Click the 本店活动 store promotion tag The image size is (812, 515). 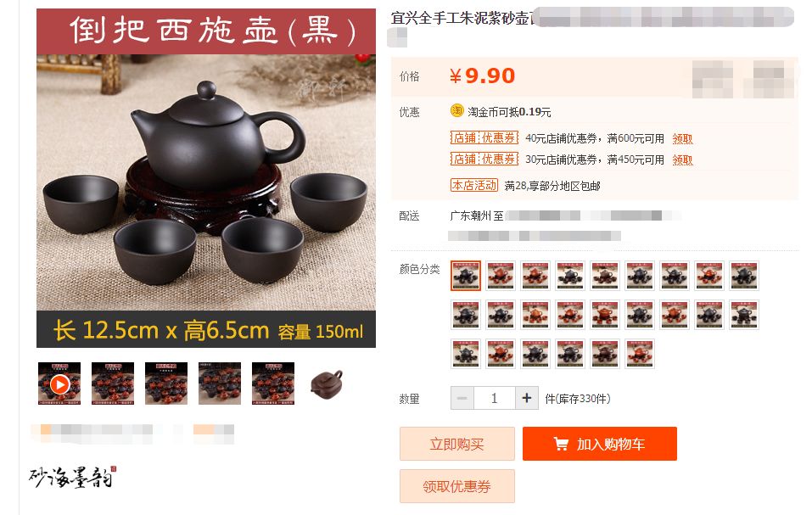pyautogui.click(x=473, y=185)
